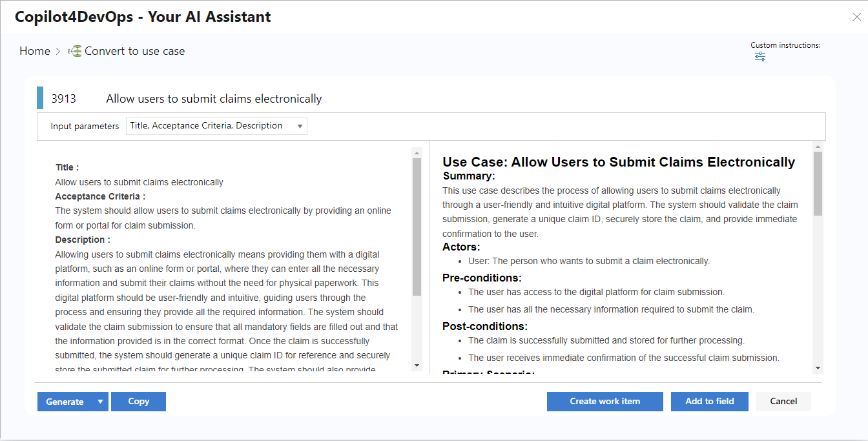
Task: Click right panel scrollbar up arrow
Action: pyautogui.click(x=818, y=147)
